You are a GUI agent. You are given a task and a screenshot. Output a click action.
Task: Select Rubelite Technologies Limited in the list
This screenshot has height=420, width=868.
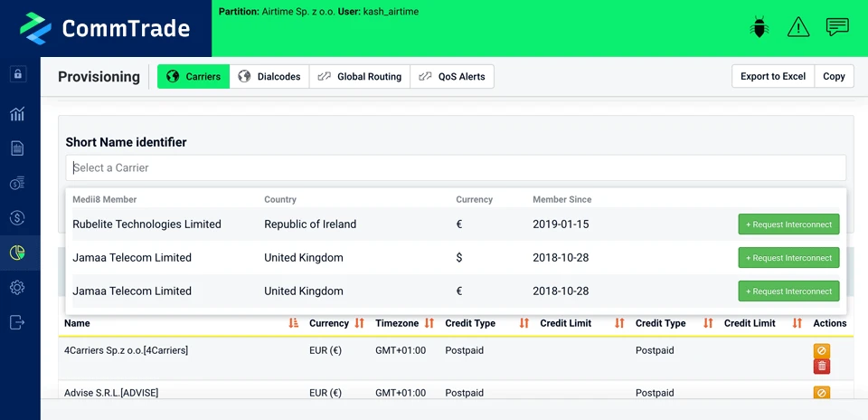coord(146,224)
